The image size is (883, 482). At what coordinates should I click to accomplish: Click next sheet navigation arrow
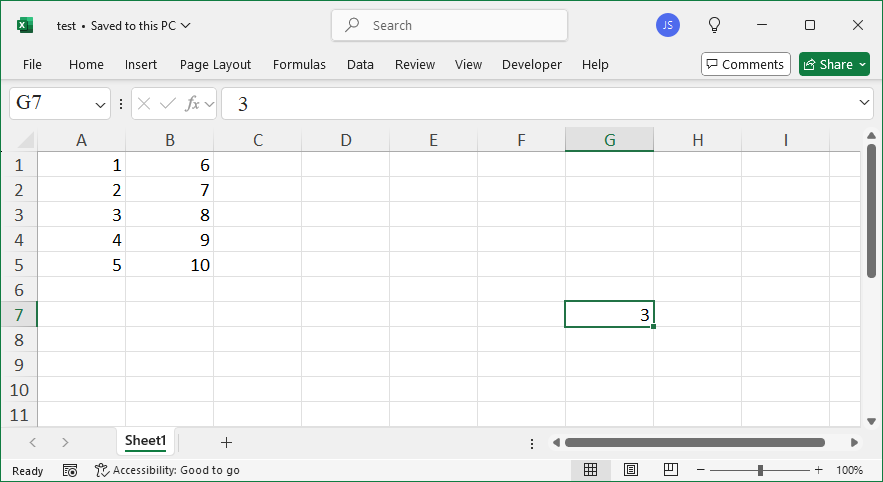point(65,443)
